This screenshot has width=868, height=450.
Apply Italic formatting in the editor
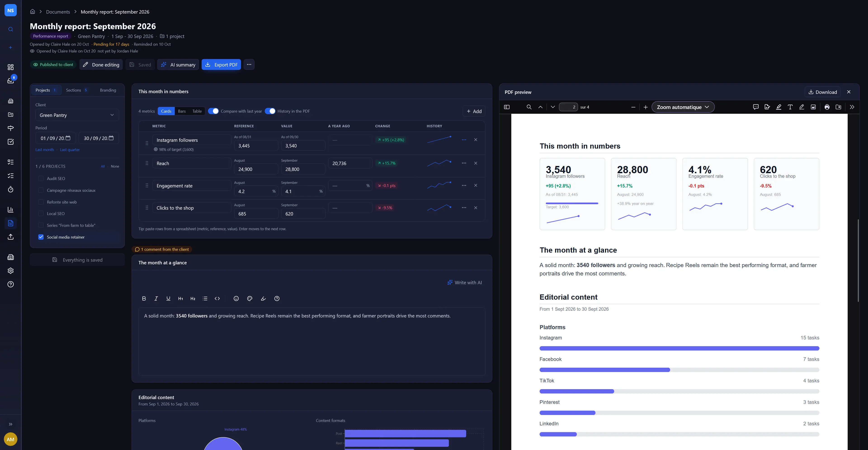coord(156,299)
